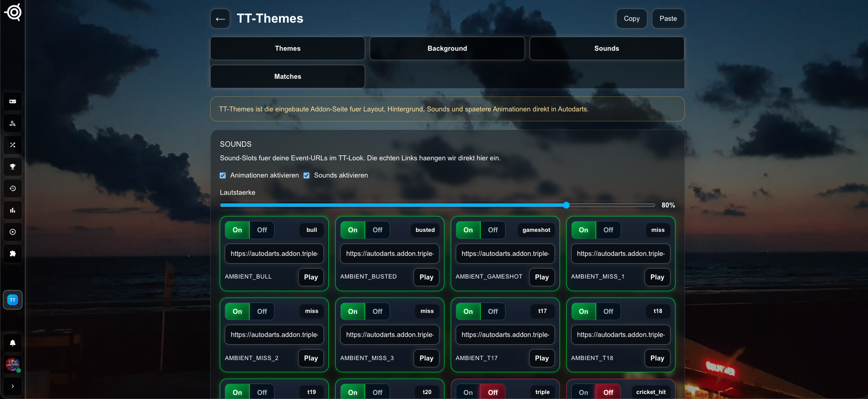Edit the bull sound URL field
The image size is (868, 399).
coord(274,254)
